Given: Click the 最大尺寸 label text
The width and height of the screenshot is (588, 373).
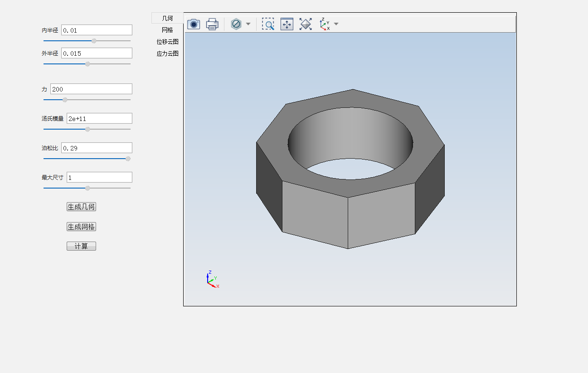Looking at the screenshot, I should tap(53, 178).
